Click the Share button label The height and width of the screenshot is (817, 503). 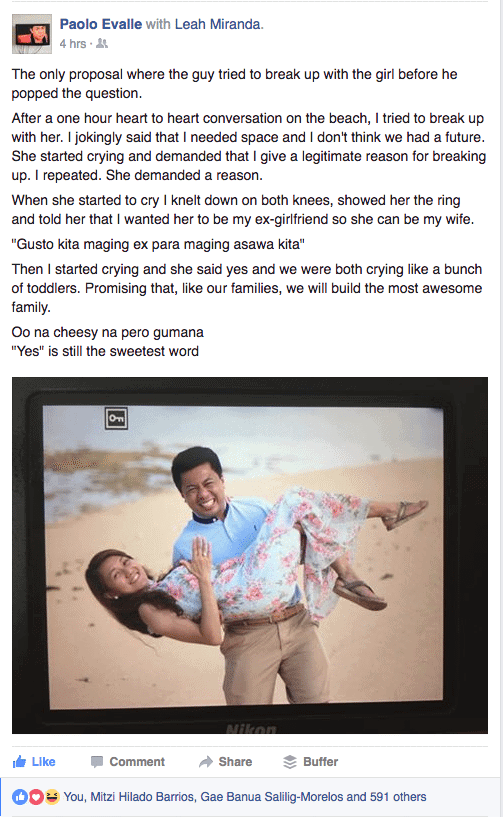click(x=235, y=762)
